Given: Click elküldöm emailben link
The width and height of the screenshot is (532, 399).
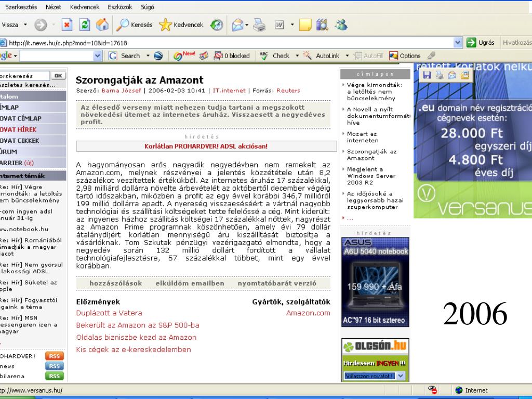Looking at the screenshot, I should point(190,283).
